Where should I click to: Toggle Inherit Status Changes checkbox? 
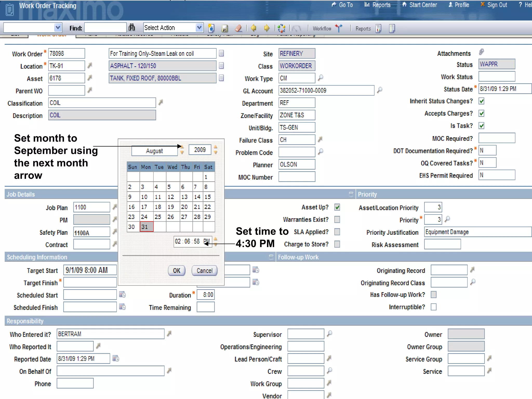[x=481, y=101]
